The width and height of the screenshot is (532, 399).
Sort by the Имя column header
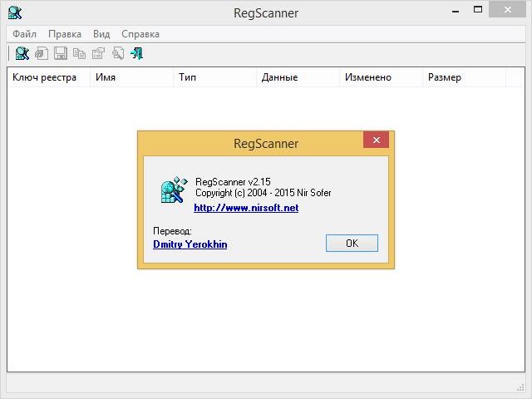coord(131,77)
